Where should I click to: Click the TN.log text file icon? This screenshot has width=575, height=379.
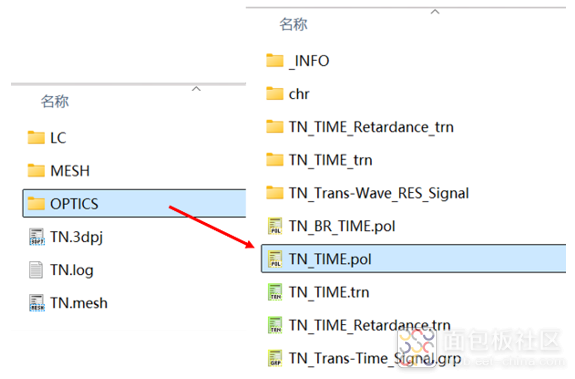coord(36,270)
